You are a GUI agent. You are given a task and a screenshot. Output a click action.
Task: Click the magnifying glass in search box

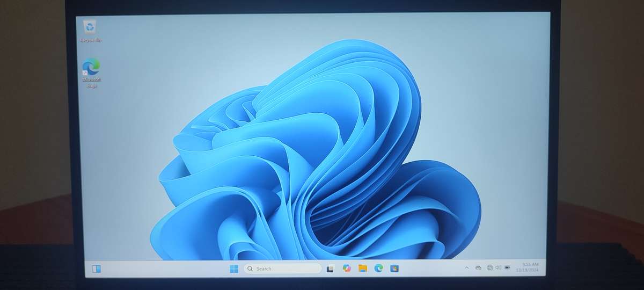click(250, 269)
